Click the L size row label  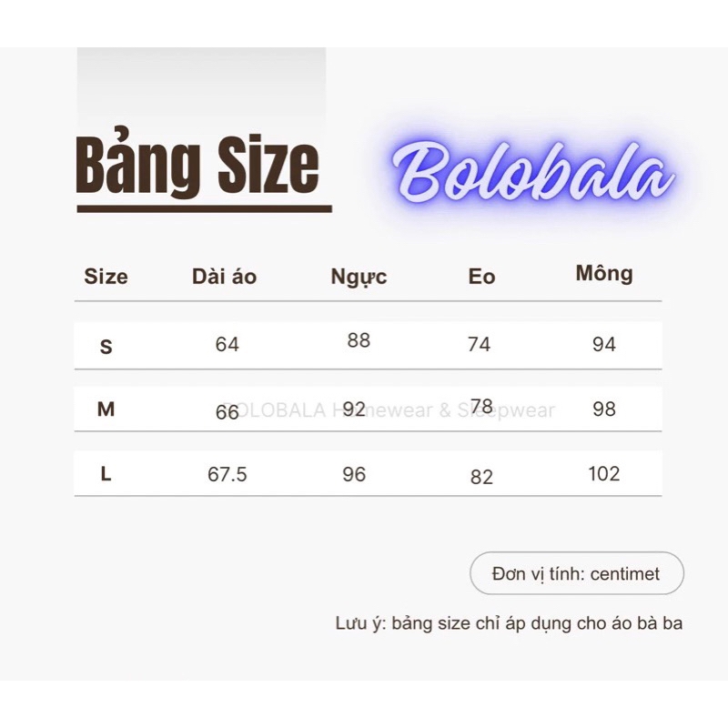tap(106, 474)
